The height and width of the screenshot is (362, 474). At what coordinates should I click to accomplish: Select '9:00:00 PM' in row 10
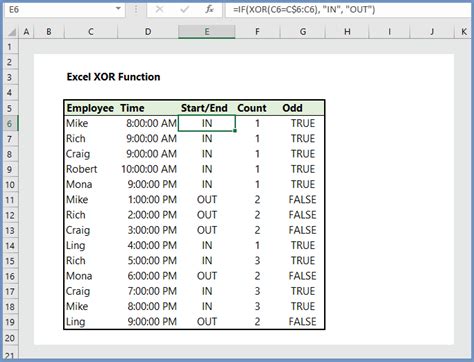tap(148, 184)
